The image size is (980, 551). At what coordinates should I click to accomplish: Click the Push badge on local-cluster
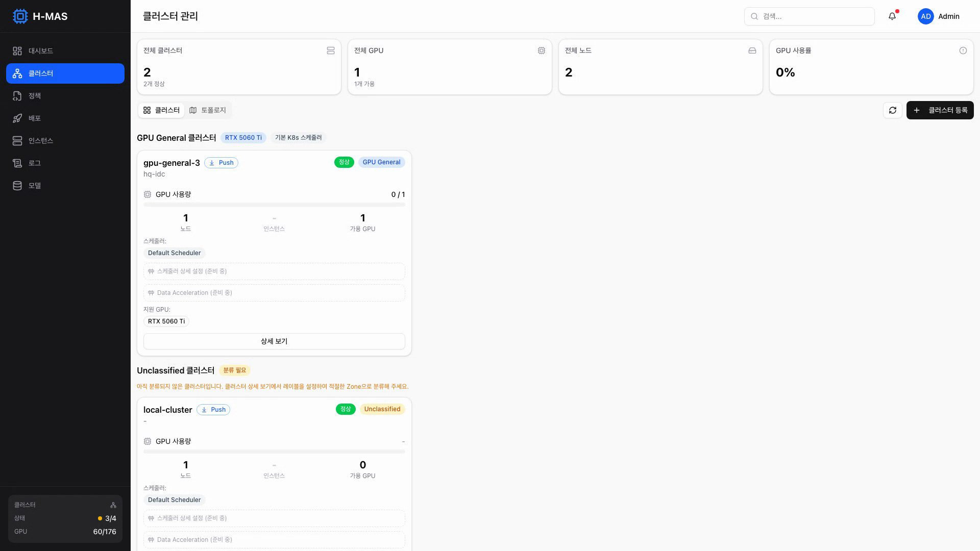tap(213, 410)
